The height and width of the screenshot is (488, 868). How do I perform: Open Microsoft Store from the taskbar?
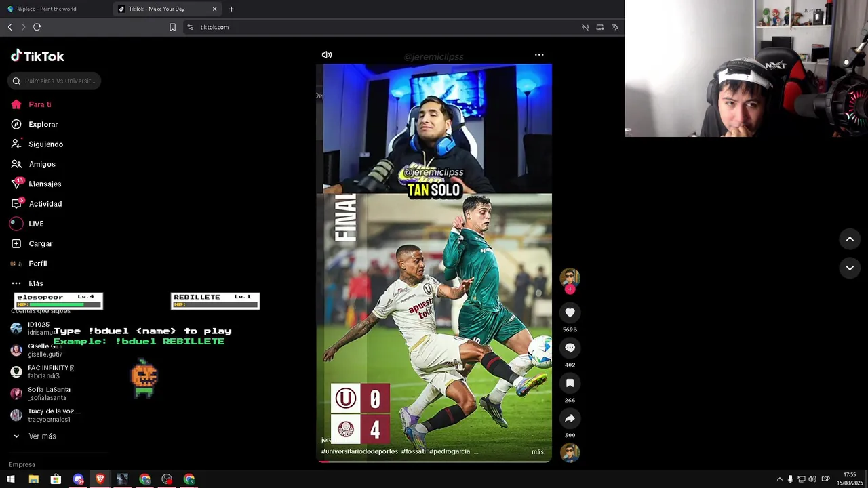56,479
